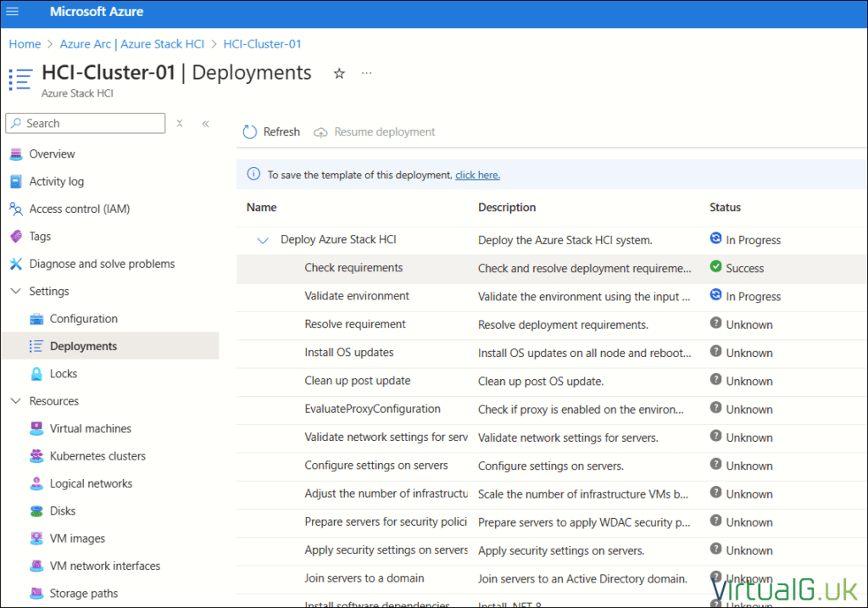Click HCI-Cluster-01 breadcrumb link

coord(263,44)
